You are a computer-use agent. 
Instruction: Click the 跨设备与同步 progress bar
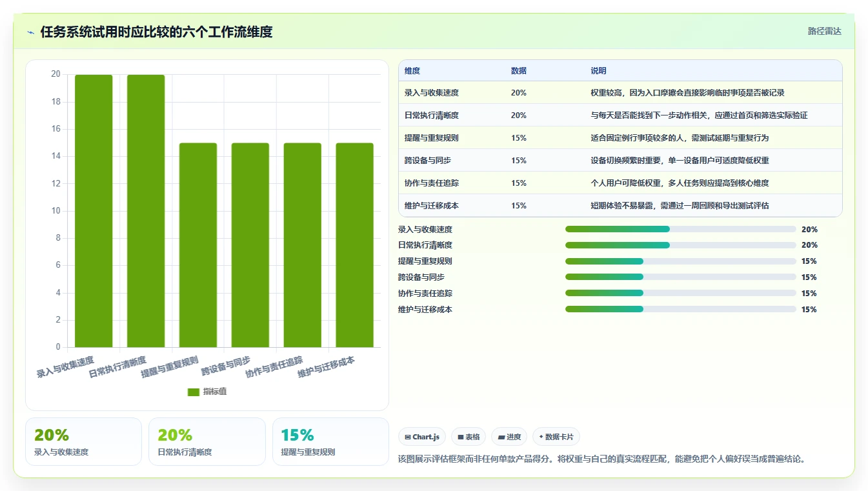pyautogui.click(x=681, y=277)
